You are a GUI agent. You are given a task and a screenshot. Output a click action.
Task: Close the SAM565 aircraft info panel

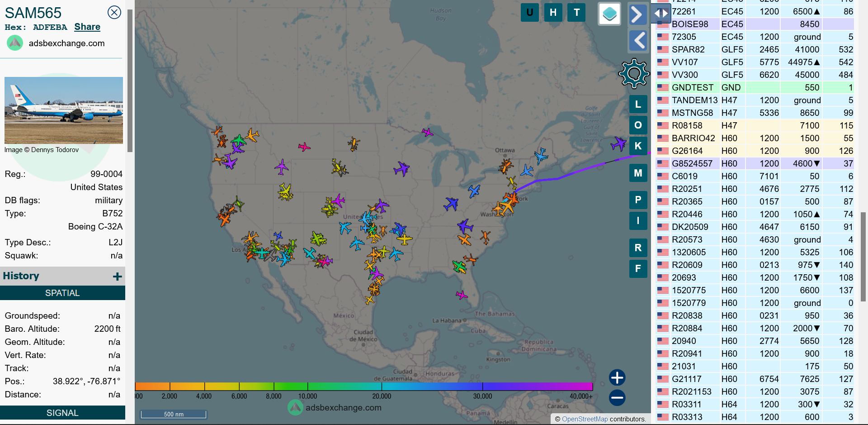coord(114,12)
